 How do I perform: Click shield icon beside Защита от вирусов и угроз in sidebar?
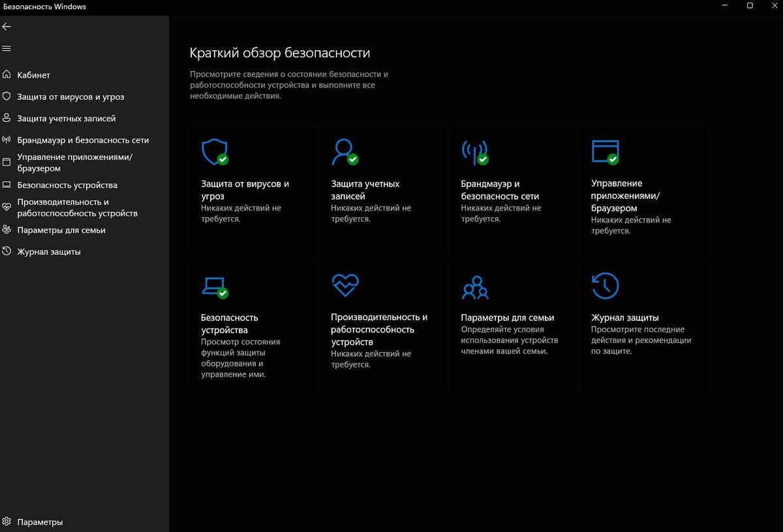coord(7,96)
